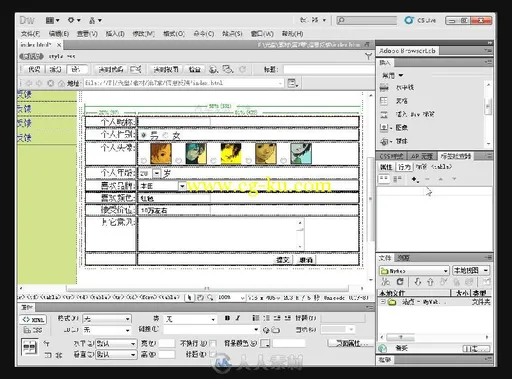Open the workspace switcher dropdown

point(313,20)
